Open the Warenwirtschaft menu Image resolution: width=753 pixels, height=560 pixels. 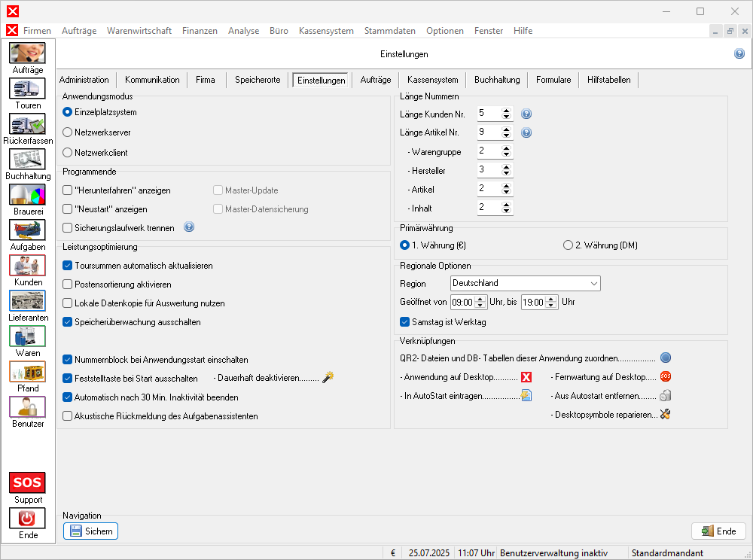pyautogui.click(x=139, y=31)
